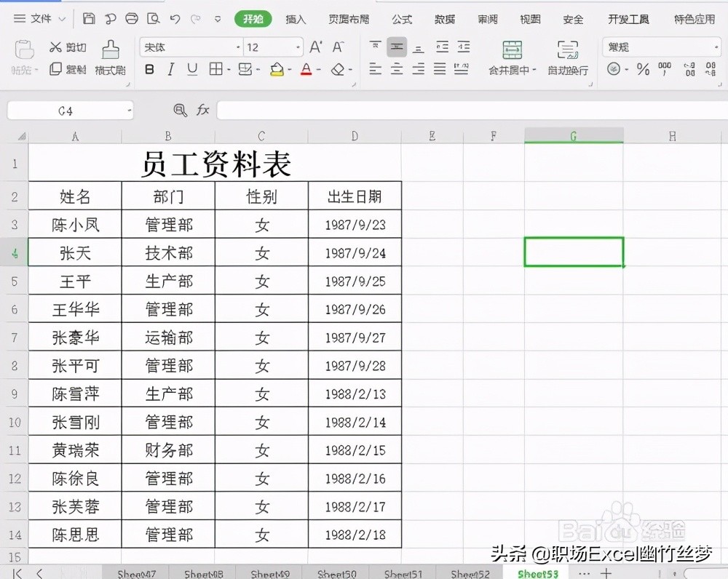Open the 数据 ribbon tab

click(444, 19)
